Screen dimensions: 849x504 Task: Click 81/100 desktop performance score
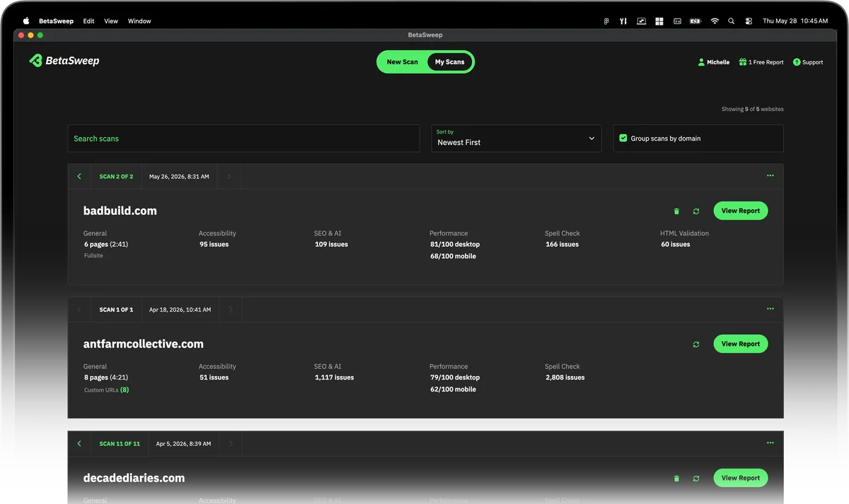coord(455,245)
